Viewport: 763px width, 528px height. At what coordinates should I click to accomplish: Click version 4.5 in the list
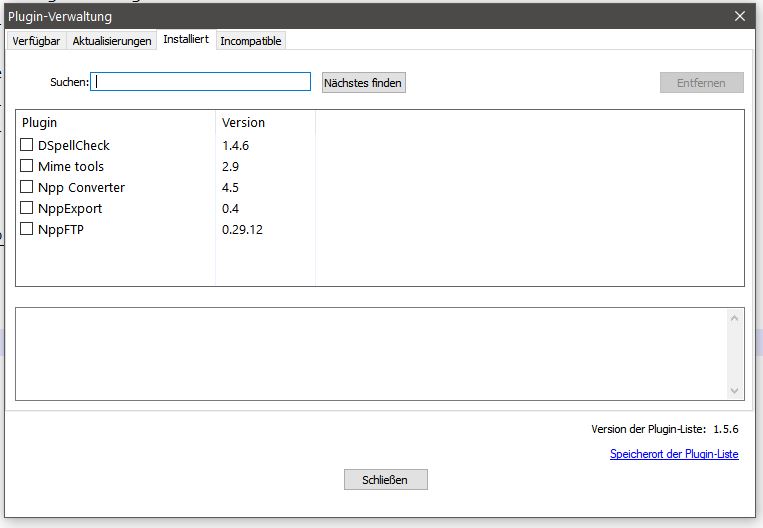pos(230,187)
